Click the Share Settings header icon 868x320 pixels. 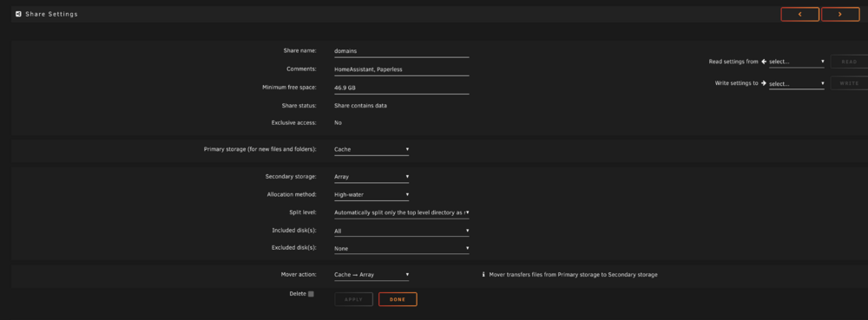click(18, 15)
